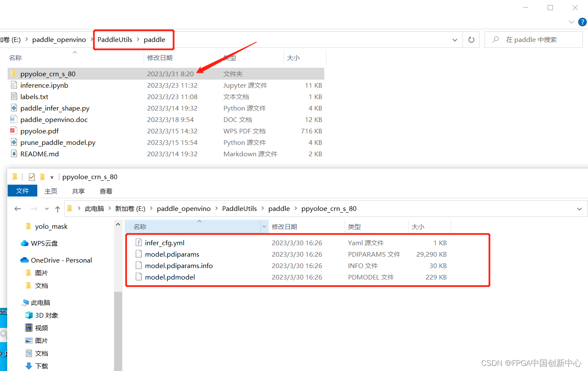Click PaddleUtils in upper breadcrumb
The image size is (588, 371).
coord(115,39)
